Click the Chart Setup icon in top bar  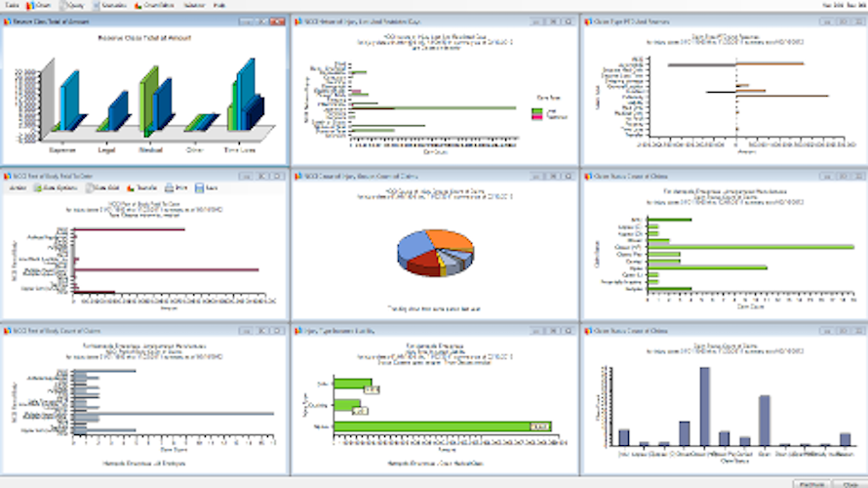(x=138, y=5)
